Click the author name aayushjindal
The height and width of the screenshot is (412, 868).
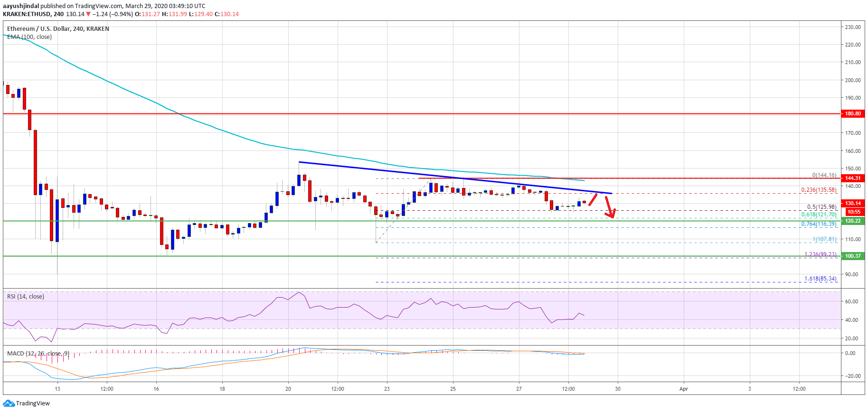pos(21,6)
